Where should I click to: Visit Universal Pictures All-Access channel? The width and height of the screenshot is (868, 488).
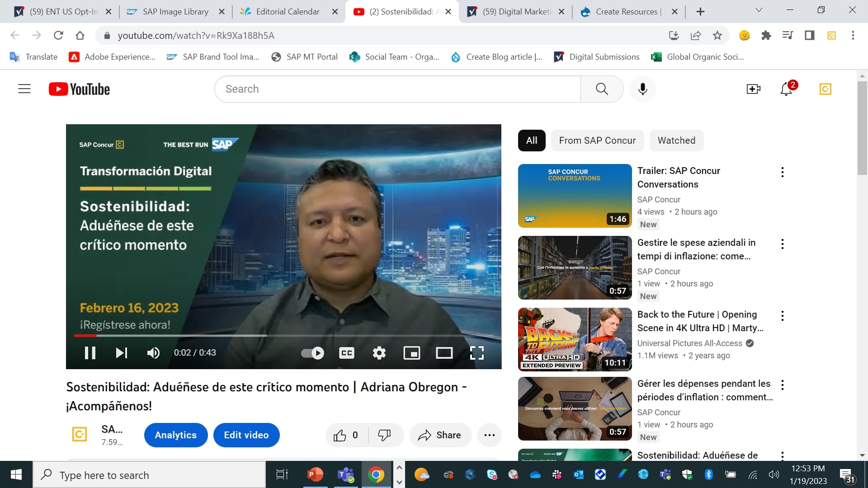pos(690,343)
